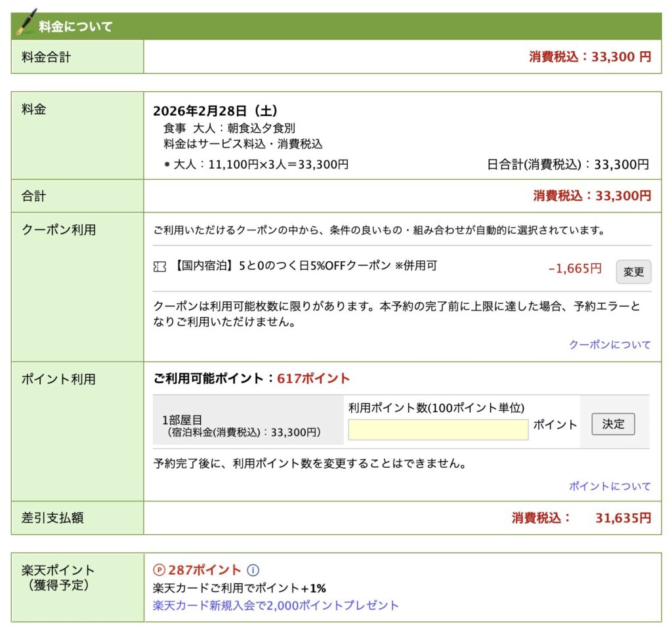This screenshot has width=672, height=628.
Task: Open the クーポンについて link
Action: point(610,345)
